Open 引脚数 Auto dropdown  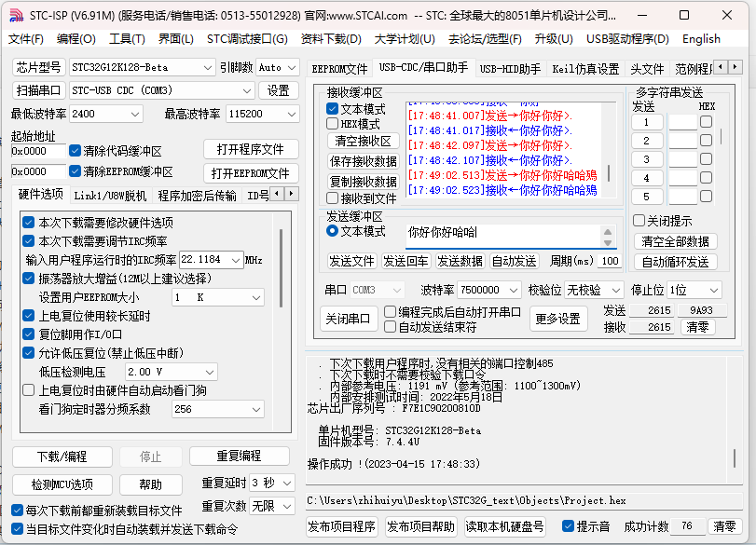pyautogui.click(x=277, y=67)
